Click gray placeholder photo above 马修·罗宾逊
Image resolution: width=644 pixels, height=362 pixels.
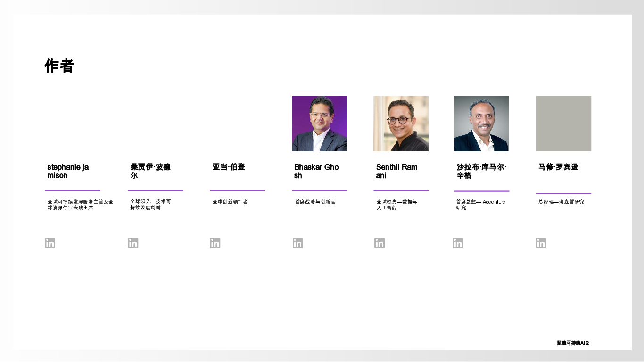click(x=563, y=123)
